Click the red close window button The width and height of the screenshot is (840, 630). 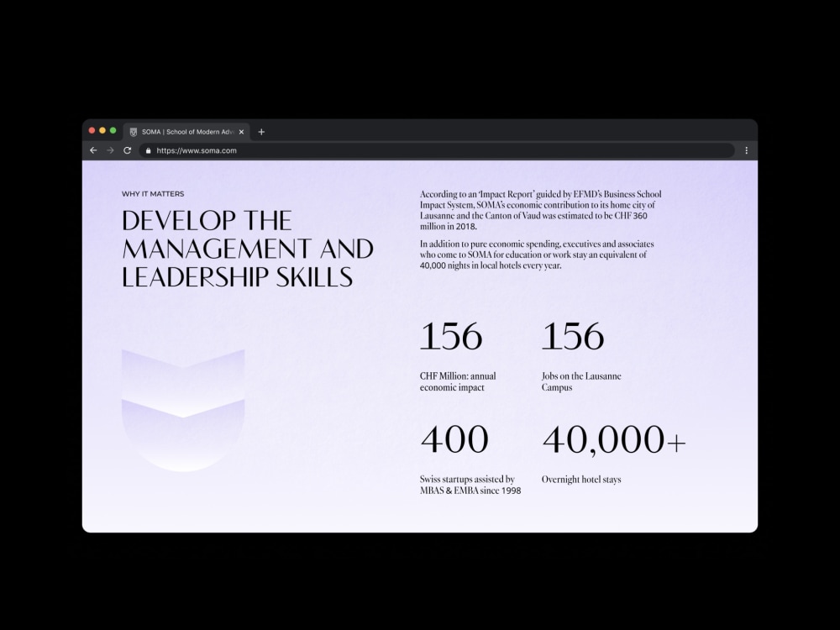[x=92, y=131]
